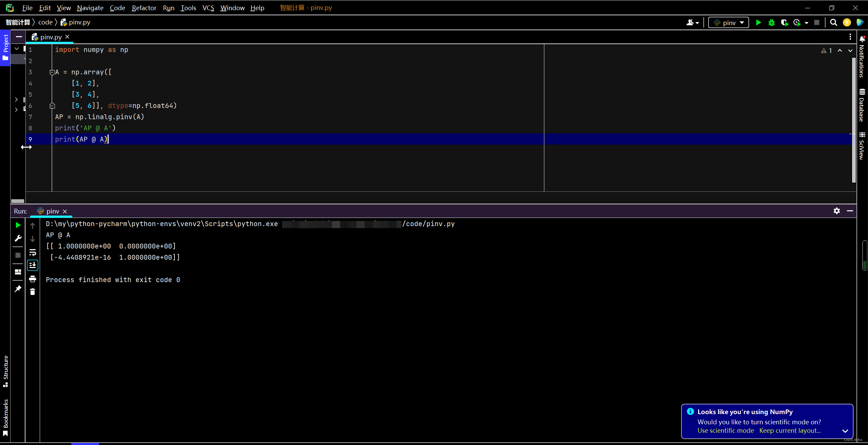Toggle scroll to end of output

pyautogui.click(x=33, y=265)
